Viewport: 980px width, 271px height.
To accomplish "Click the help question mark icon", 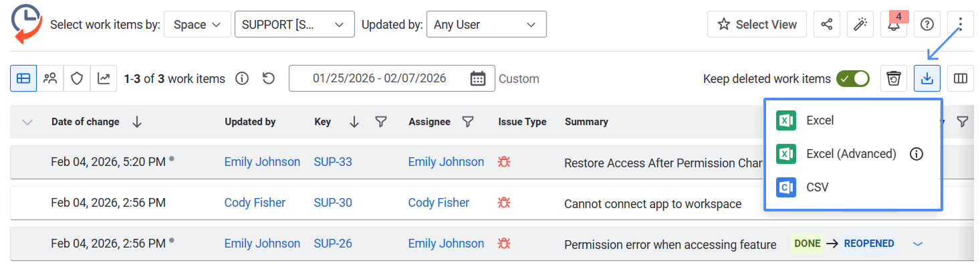I will coord(927,25).
